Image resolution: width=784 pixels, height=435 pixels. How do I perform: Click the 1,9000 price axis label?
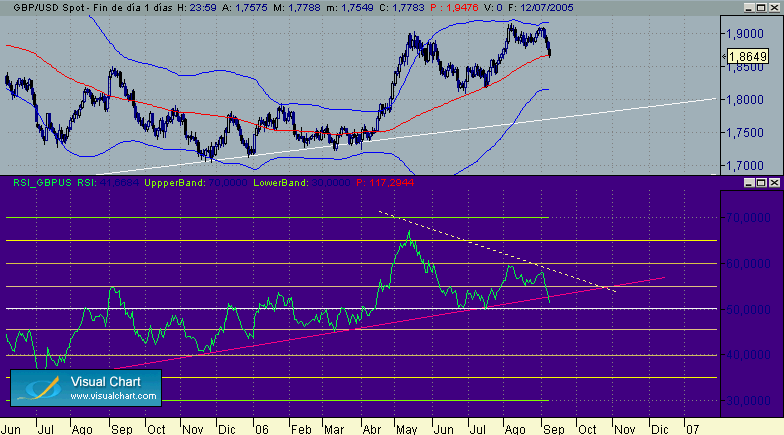pyautogui.click(x=745, y=34)
